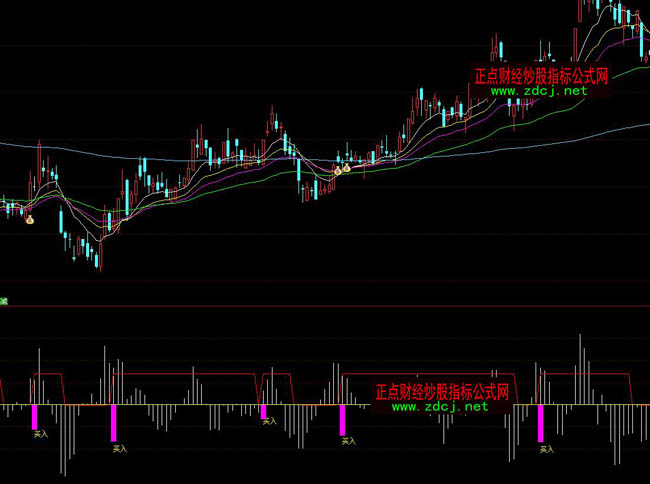Open the www.zdcj.net link in the upper chart
The image size is (650, 484).
click(539, 91)
